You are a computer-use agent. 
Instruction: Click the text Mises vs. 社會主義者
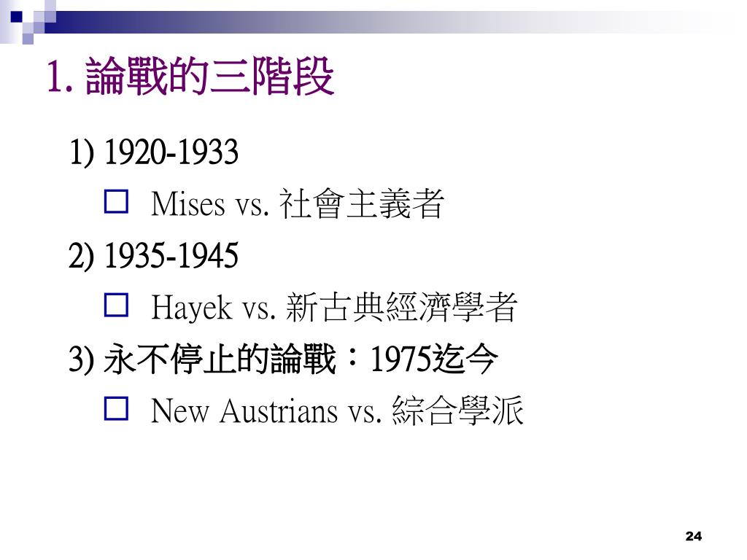tap(298, 204)
